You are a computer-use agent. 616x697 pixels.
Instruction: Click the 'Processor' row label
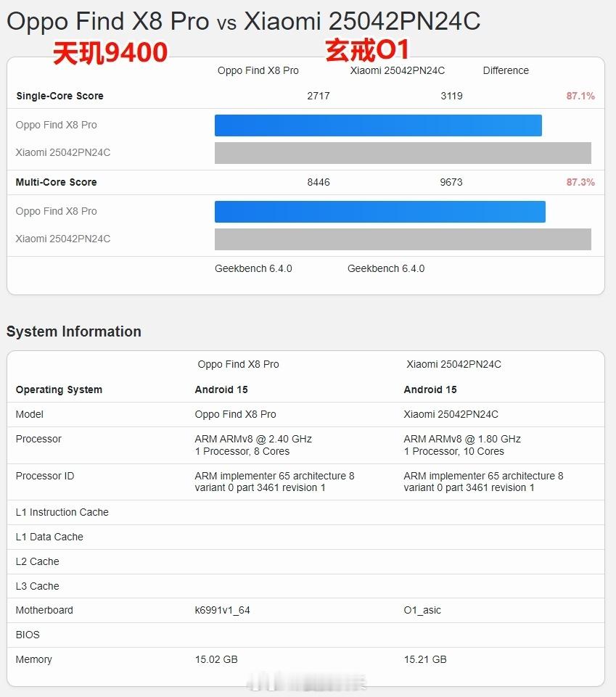[38, 440]
